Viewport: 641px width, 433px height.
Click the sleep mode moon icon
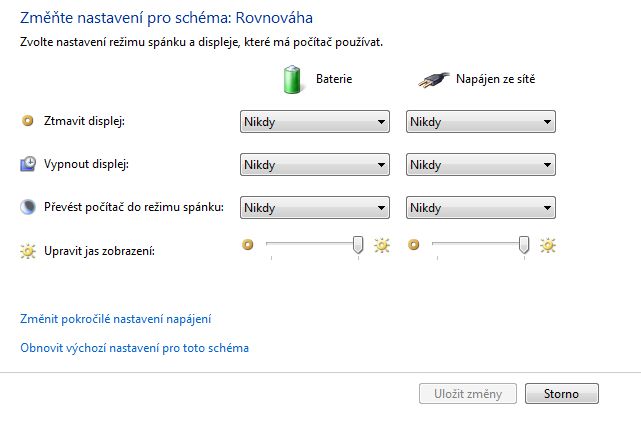pyautogui.click(x=27, y=207)
